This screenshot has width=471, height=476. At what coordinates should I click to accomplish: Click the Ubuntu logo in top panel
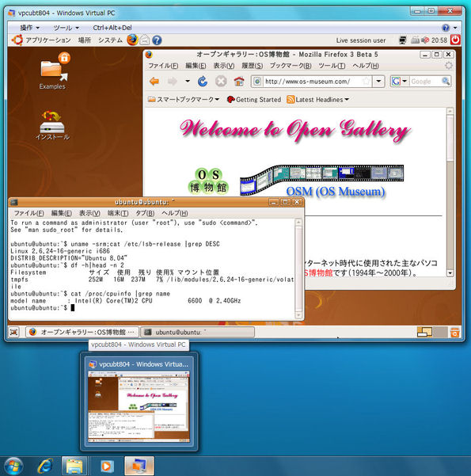click(17, 40)
